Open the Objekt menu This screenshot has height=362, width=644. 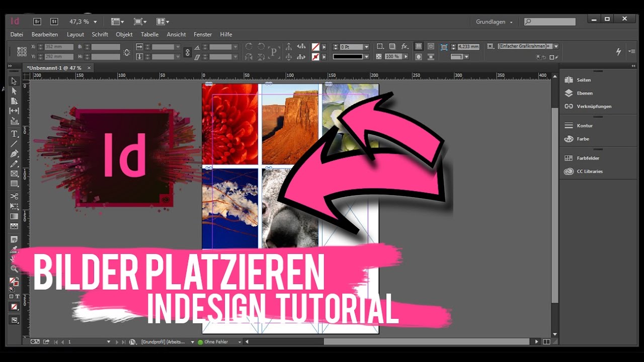124,34
